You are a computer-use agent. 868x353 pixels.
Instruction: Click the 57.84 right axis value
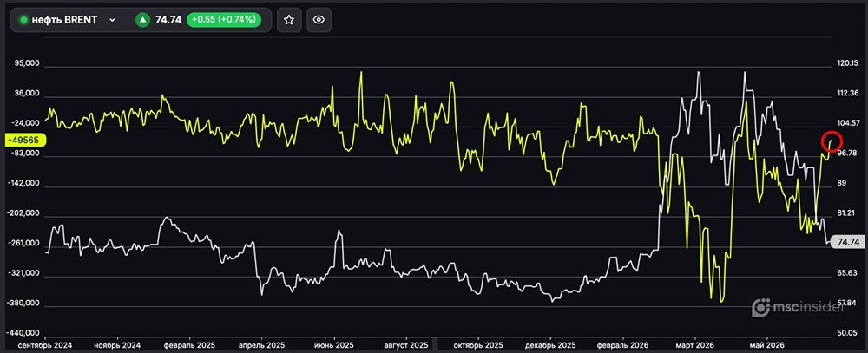coord(847,304)
